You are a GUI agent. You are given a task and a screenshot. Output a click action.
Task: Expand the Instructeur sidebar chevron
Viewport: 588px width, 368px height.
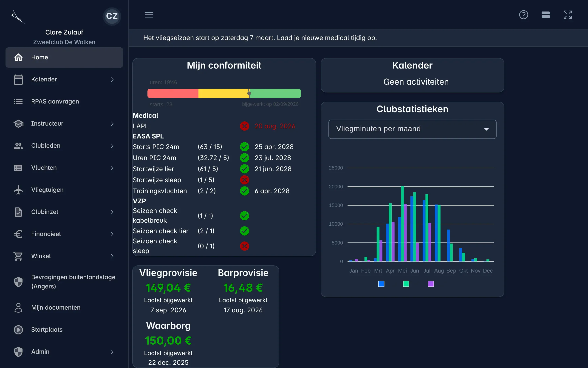click(x=112, y=124)
